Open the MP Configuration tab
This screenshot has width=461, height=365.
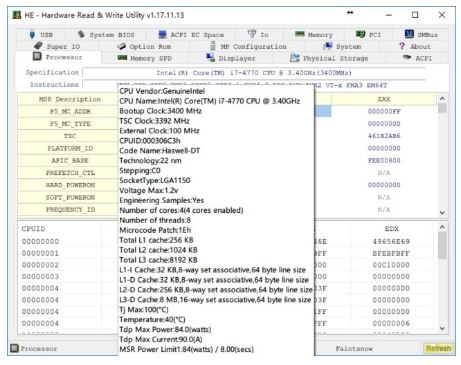coord(248,47)
